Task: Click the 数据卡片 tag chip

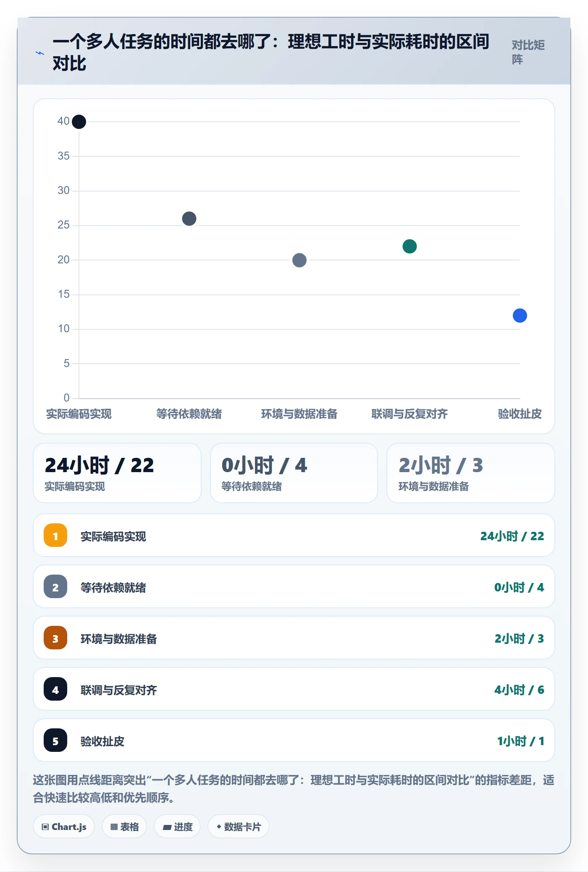Action: point(239,827)
